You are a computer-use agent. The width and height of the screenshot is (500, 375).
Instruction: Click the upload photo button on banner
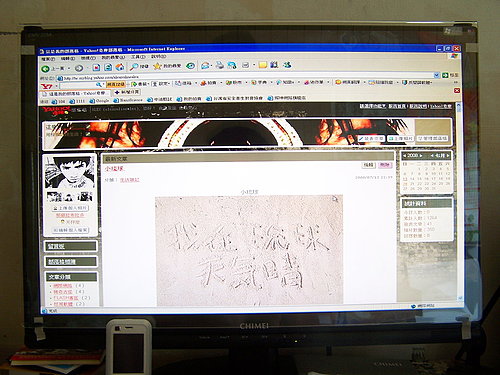click(400, 138)
